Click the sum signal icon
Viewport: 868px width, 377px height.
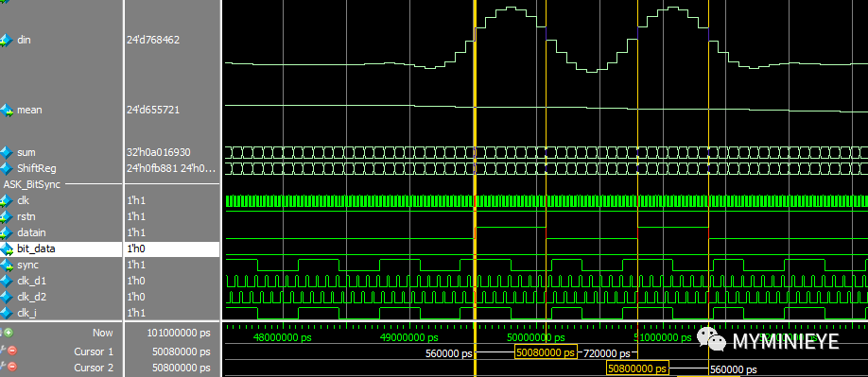click(6, 152)
